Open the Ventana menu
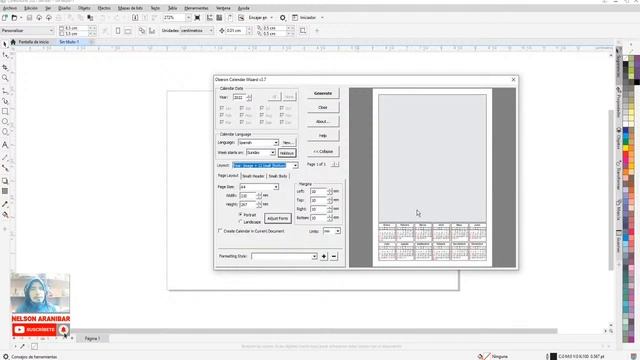 point(223,8)
